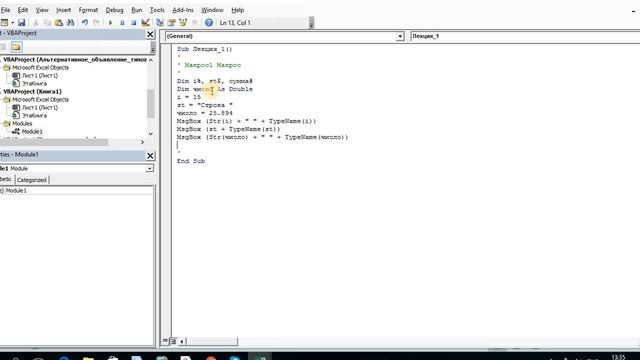
Task: Open the (General) object dropdown
Action: (400, 36)
